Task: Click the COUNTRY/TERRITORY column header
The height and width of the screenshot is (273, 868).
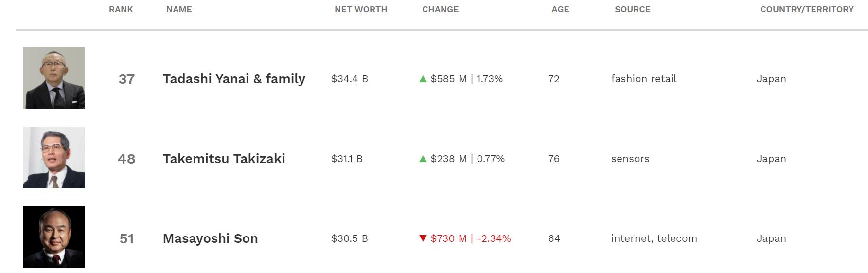Action: [x=807, y=9]
